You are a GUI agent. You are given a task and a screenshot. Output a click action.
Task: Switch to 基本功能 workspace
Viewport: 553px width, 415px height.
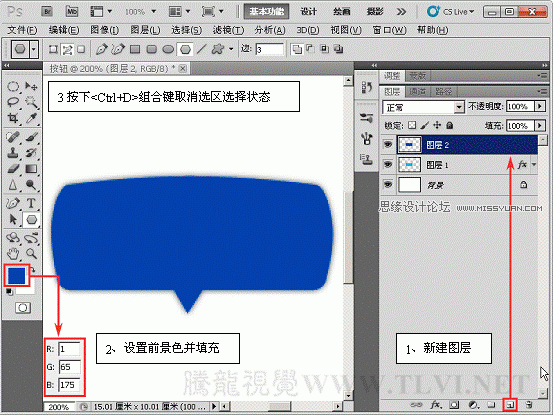click(266, 12)
